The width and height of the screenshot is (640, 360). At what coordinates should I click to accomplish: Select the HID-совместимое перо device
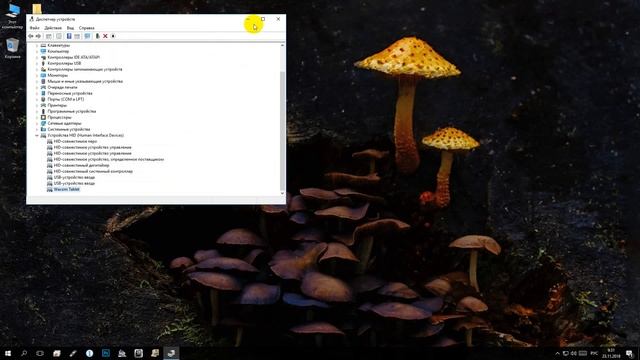(76, 141)
